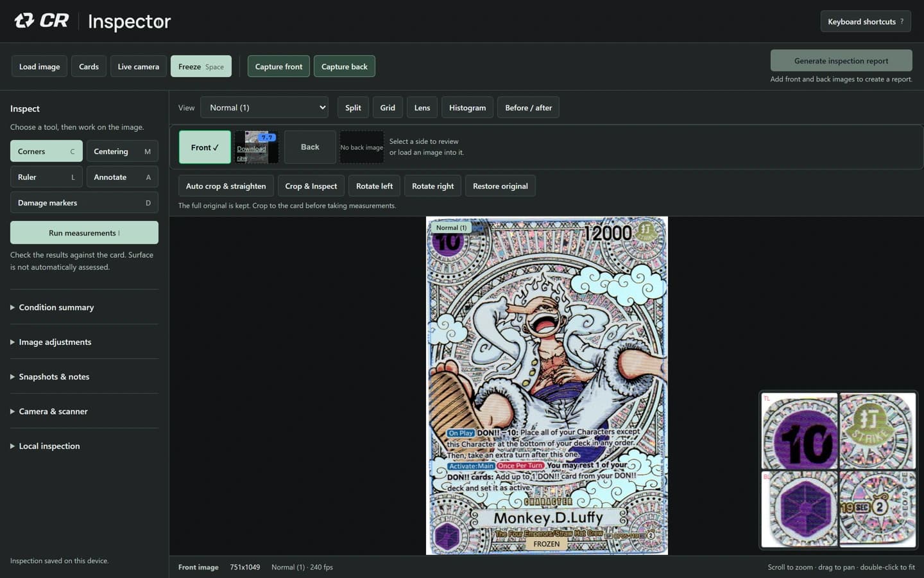The image size is (924, 578).
Task: Expand Camera & scanner section
Action: click(x=84, y=411)
